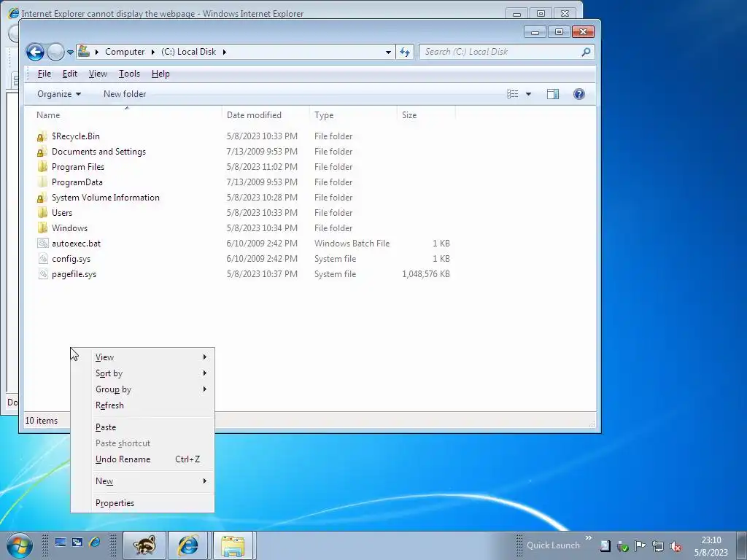Expand the view options dropdown arrow

click(528, 94)
